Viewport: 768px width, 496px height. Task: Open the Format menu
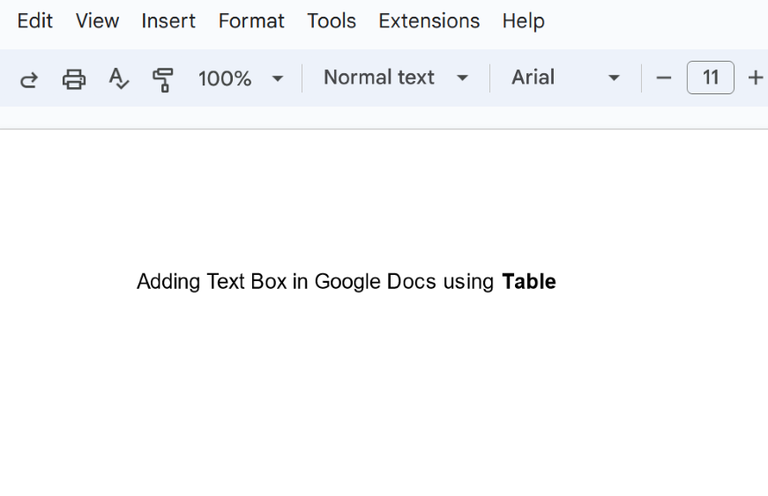[x=251, y=21]
